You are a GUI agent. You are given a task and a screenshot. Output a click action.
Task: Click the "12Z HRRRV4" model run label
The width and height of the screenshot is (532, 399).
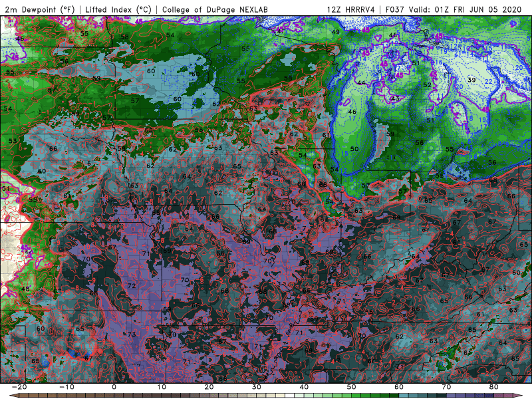(x=351, y=9)
